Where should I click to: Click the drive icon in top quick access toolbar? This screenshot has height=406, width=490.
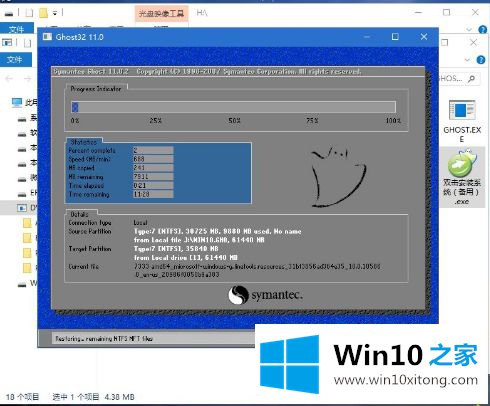pyautogui.click(x=9, y=13)
